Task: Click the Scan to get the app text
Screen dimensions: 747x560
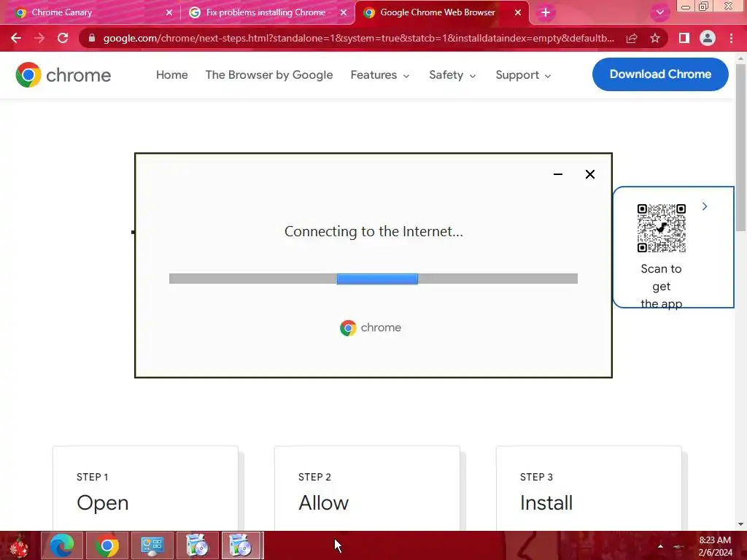Action: [661, 286]
